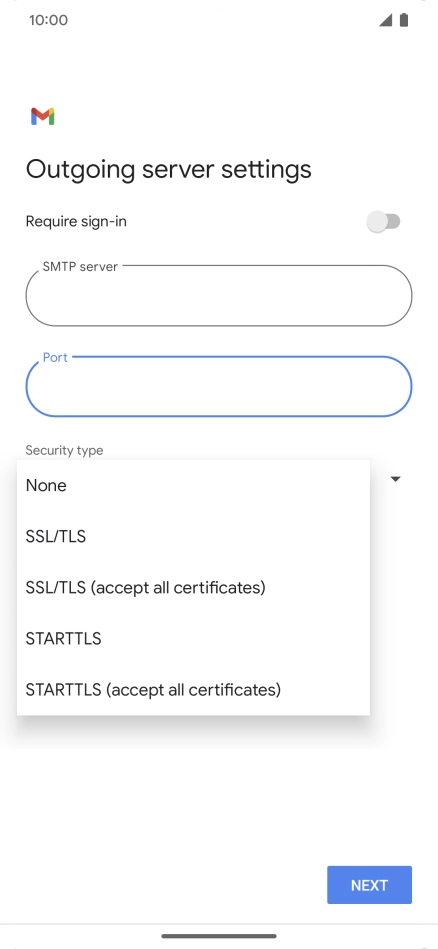Tap the 10:00 clock in status bar
The height and width of the screenshot is (949, 438).
(x=48, y=20)
